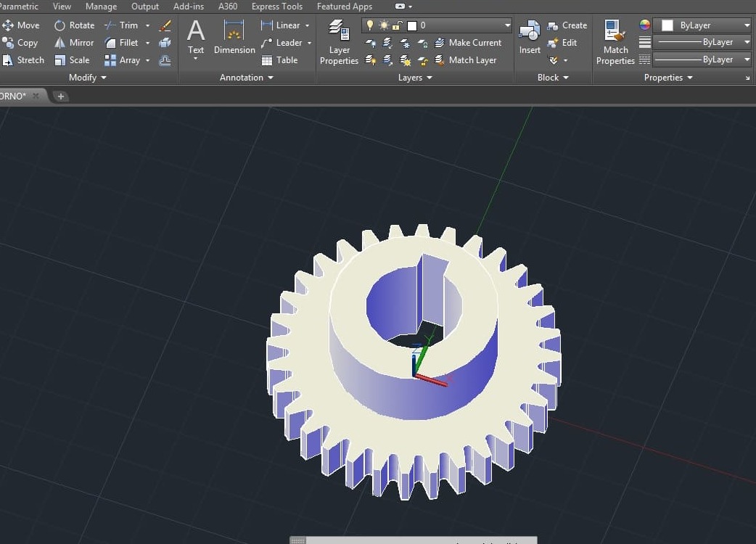The image size is (756, 544).
Task: Add a new drawing tab
Action: click(61, 96)
